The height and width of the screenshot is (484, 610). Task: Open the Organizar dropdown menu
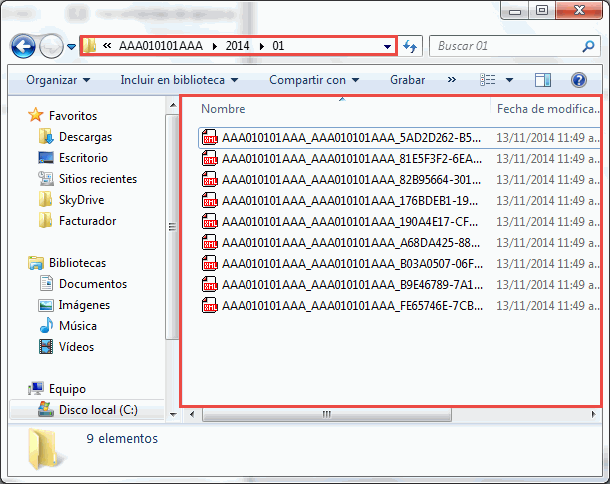click(x=58, y=80)
